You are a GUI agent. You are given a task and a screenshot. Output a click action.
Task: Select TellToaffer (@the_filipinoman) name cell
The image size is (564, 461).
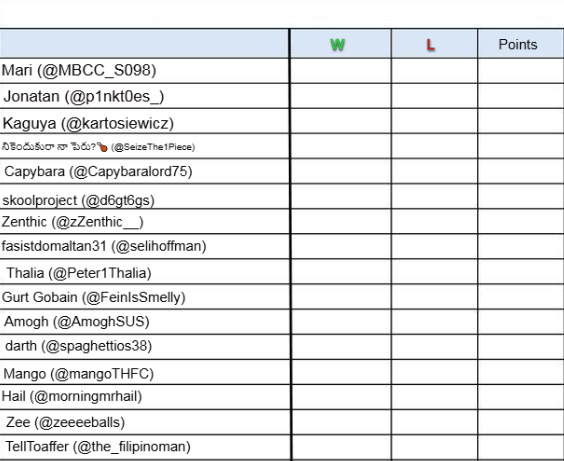[x=144, y=448]
